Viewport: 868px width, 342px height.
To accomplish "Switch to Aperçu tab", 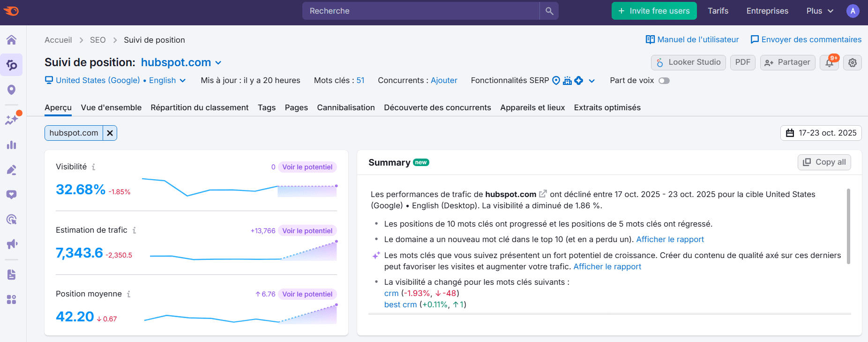I will pos(58,108).
